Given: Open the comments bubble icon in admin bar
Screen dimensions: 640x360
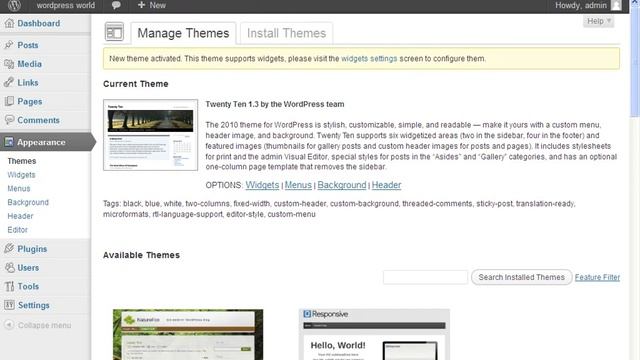Looking at the screenshot, I should pyautogui.click(x=116, y=5).
